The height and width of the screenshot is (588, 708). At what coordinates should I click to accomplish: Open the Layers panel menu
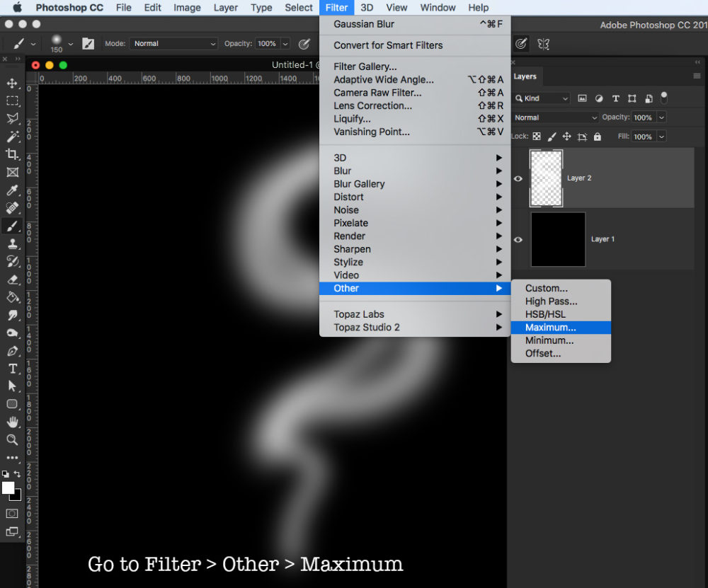697,76
